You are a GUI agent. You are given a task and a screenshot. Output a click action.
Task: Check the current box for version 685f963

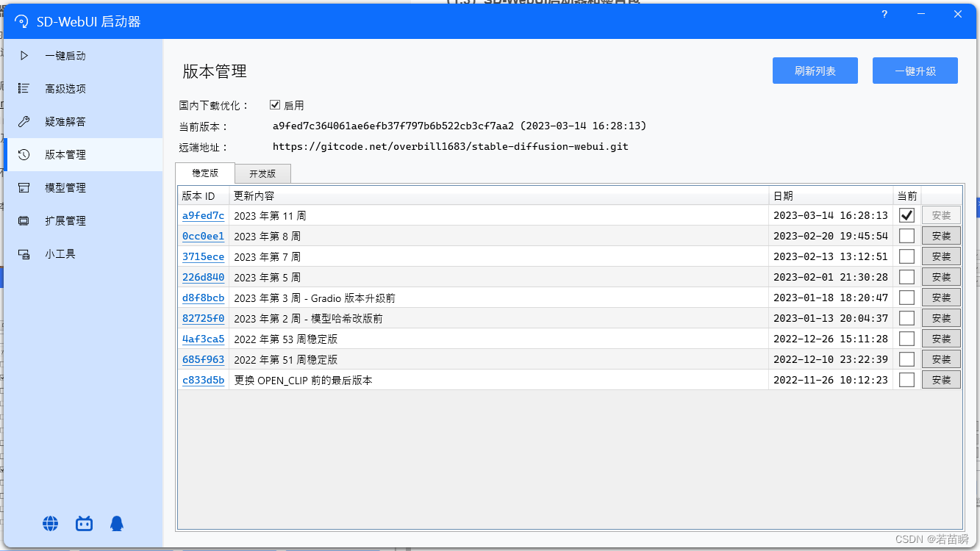(x=907, y=359)
